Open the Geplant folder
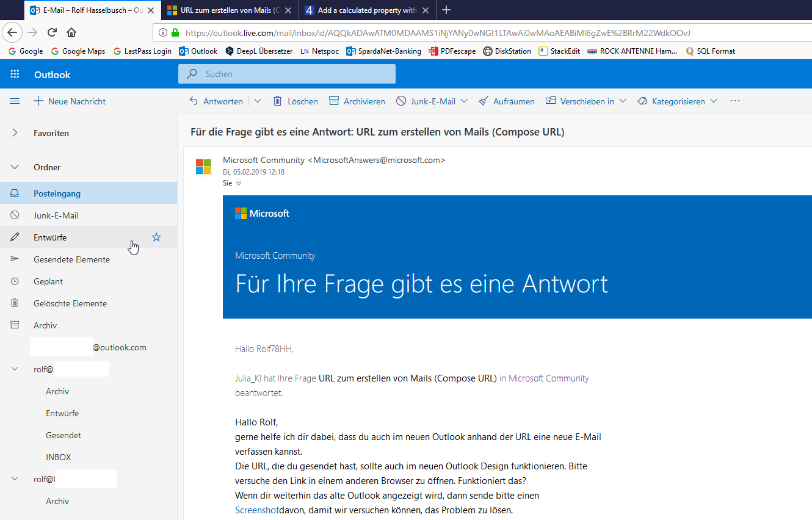This screenshot has height=520, width=812. (89, 281)
